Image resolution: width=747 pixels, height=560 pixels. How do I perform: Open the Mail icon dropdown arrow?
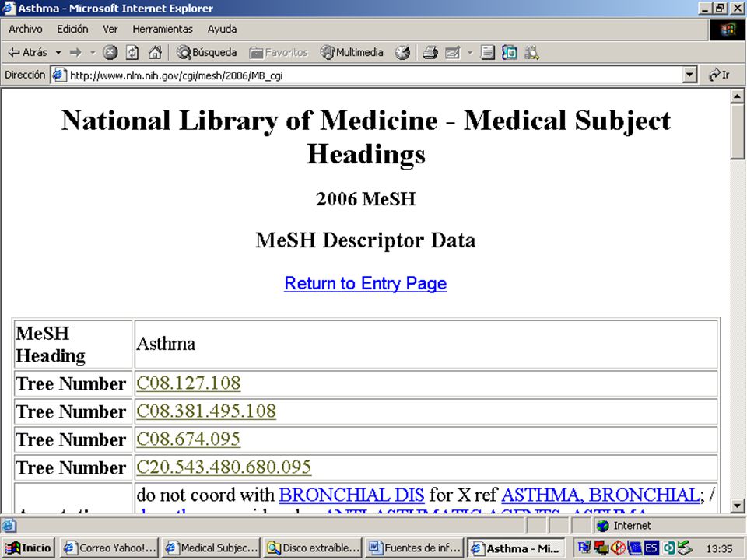(470, 52)
